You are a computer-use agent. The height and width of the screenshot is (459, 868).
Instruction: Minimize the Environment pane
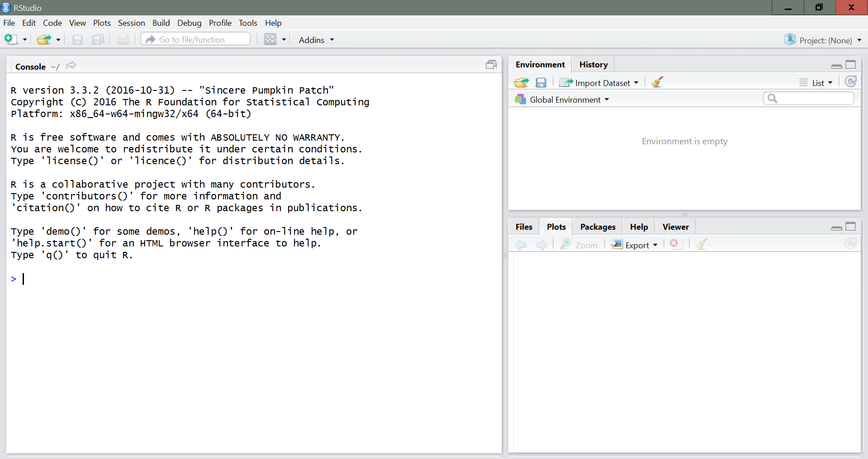836,66
